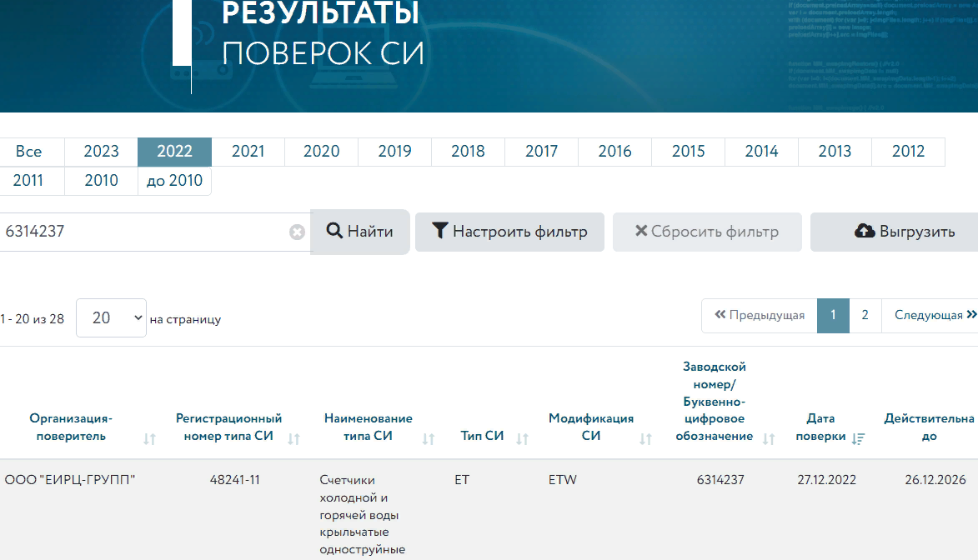Switch to the 2012 year tab
Viewport: 978px width, 560px height.
coord(908,152)
